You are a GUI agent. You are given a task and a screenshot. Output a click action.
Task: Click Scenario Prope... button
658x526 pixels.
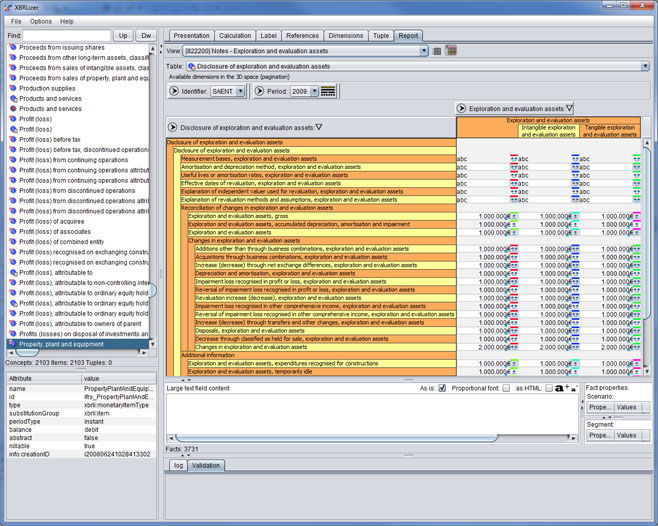[600, 407]
